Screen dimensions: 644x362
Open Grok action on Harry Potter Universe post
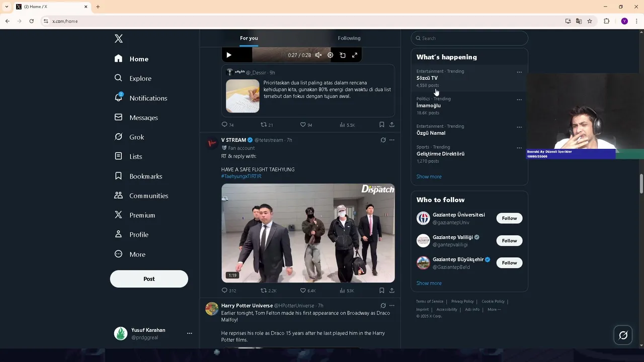click(383, 305)
